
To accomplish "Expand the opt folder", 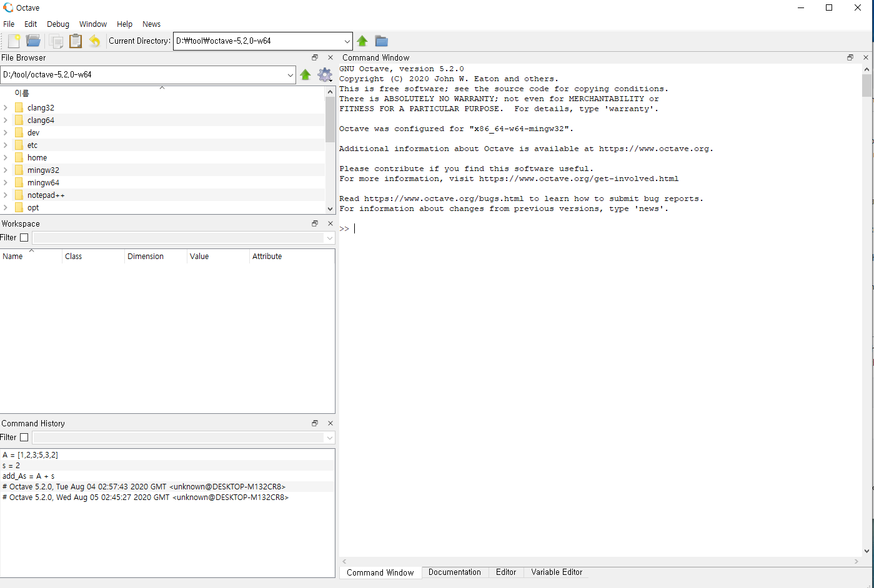I will [x=6, y=207].
